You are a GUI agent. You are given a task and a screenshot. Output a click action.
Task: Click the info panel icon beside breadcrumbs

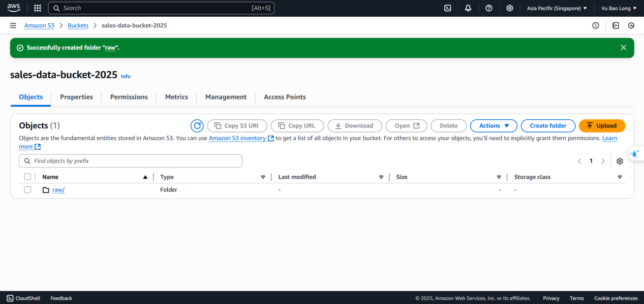pos(596,25)
